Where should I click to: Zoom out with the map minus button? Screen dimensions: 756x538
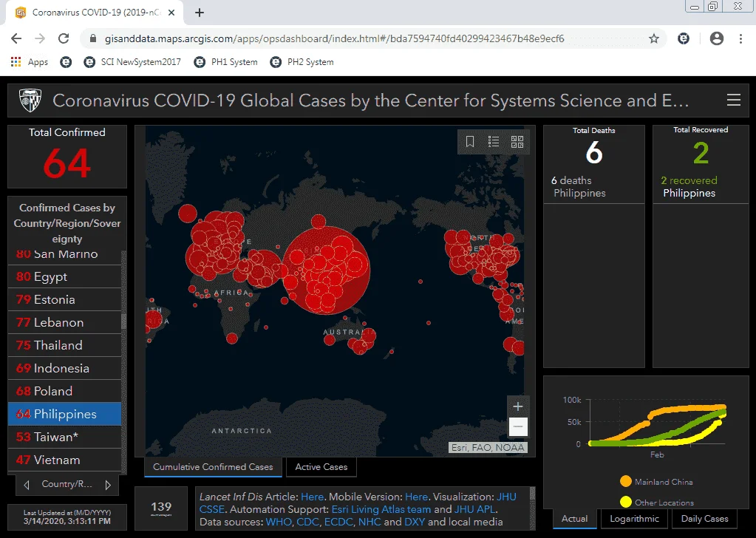coord(518,426)
